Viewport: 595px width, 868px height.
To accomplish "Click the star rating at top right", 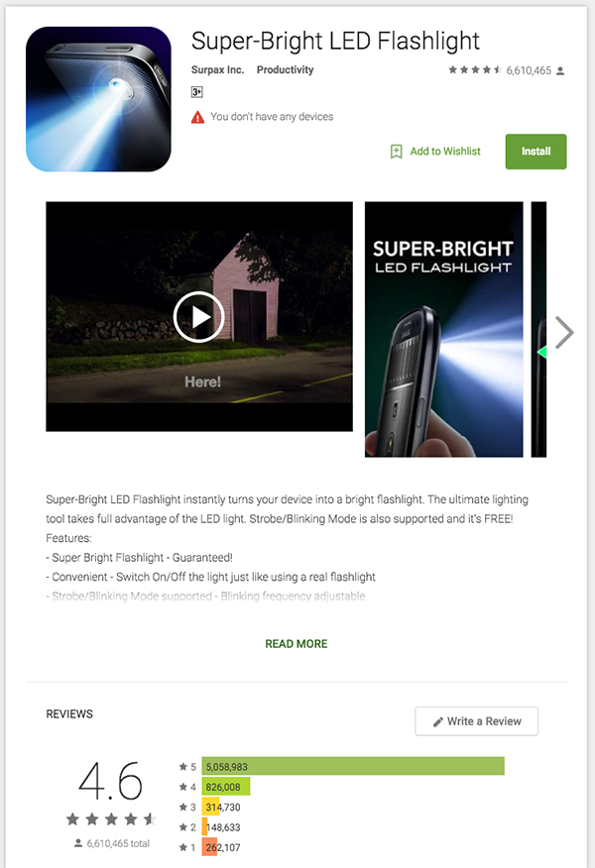I will (475, 69).
